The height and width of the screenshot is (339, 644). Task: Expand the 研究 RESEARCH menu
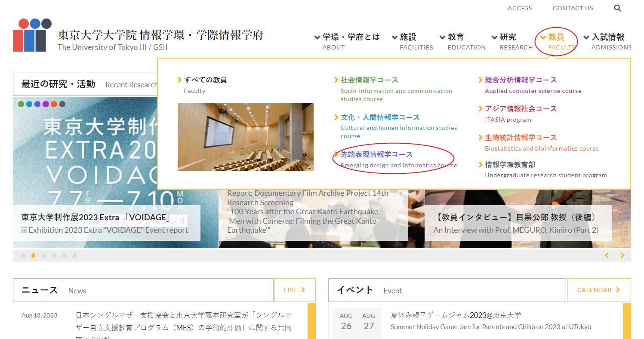512,42
